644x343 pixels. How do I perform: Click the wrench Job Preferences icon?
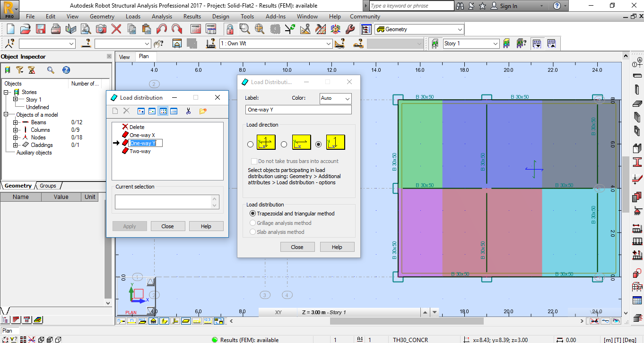[x=350, y=29]
